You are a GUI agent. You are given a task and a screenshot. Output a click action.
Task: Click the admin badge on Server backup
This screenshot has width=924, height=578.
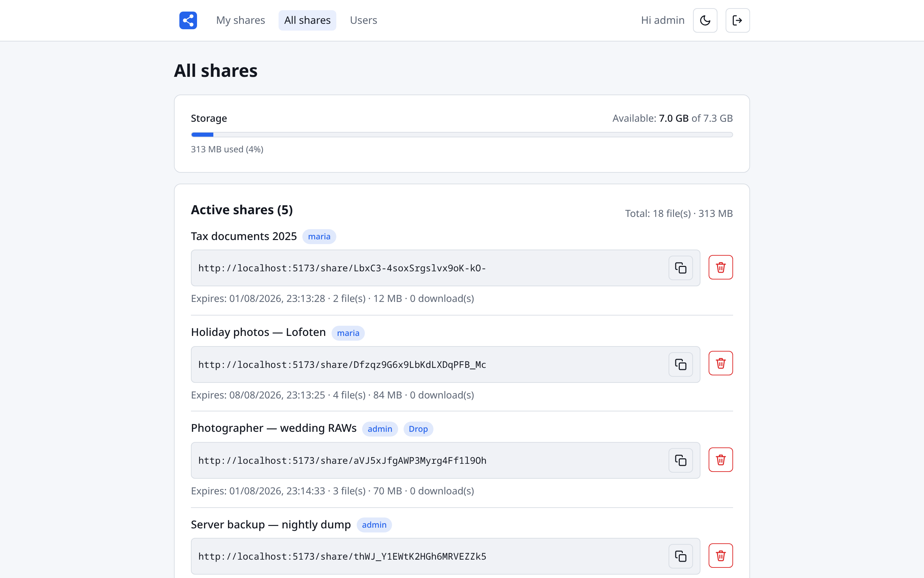point(374,525)
